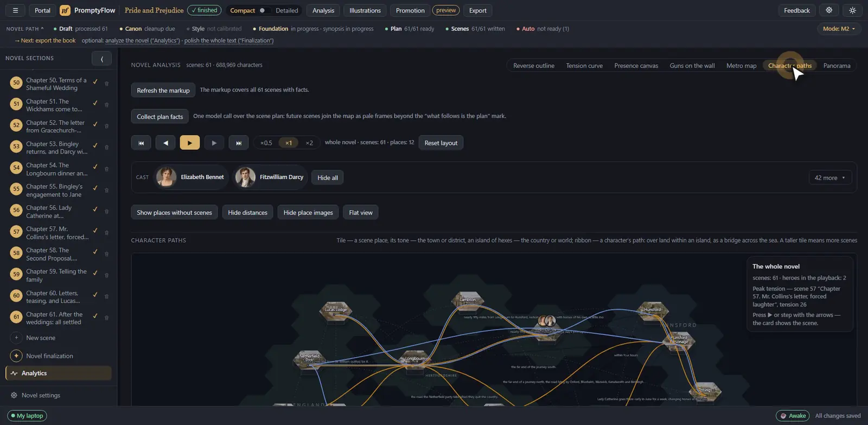Open the Mode: M2 dropdown
Image resolution: width=868 pixels, height=425 pixels.
tap(839, 29)
